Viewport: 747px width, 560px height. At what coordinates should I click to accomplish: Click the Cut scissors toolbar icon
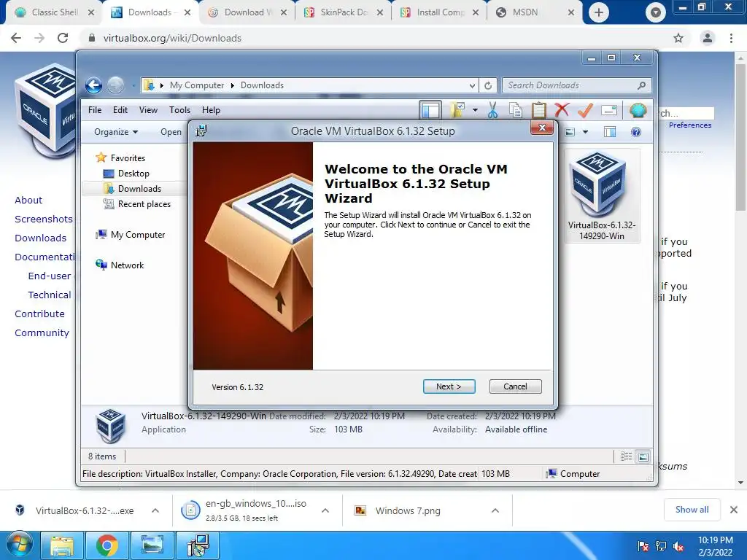pyautogui.click(x=492, y=110)
